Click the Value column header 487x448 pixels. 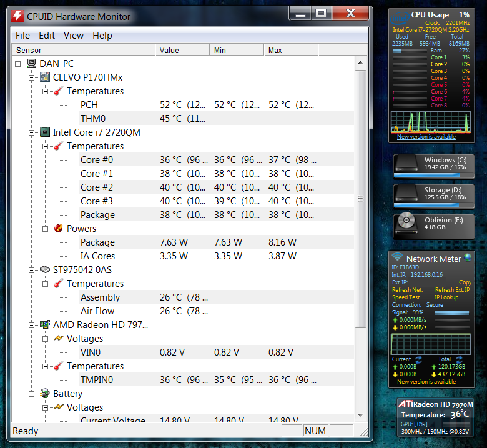click(182, 50)
